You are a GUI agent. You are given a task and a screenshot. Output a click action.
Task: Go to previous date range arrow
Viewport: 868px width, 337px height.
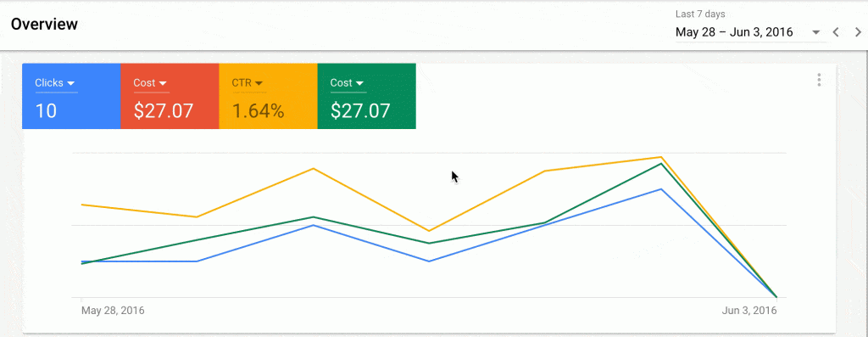click(x=837, y=33)
